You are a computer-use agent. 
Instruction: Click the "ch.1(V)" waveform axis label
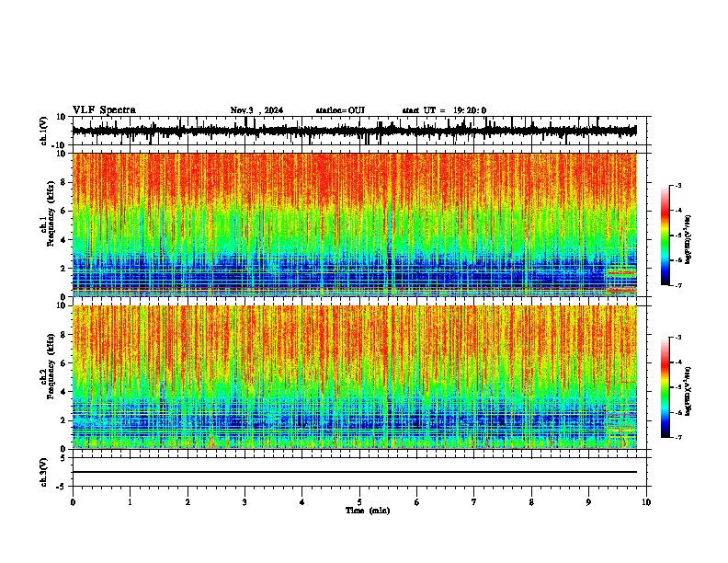[44, 131]
